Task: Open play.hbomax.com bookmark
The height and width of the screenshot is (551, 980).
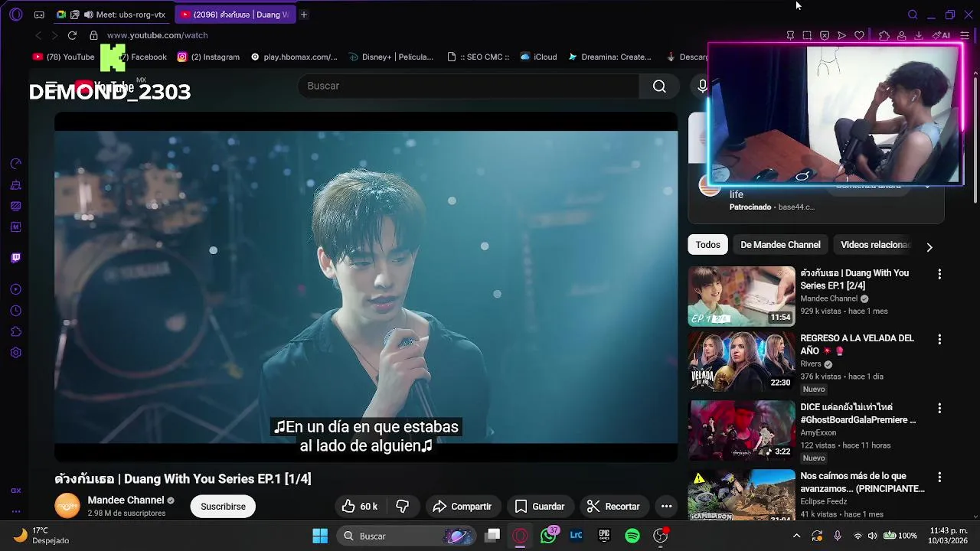Action: (x=294, y=57)
